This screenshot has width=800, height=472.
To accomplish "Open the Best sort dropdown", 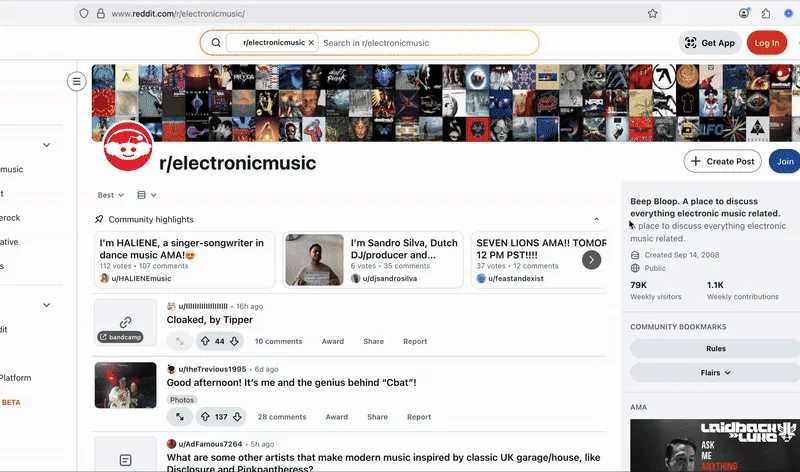I will [x=111, y=195].
